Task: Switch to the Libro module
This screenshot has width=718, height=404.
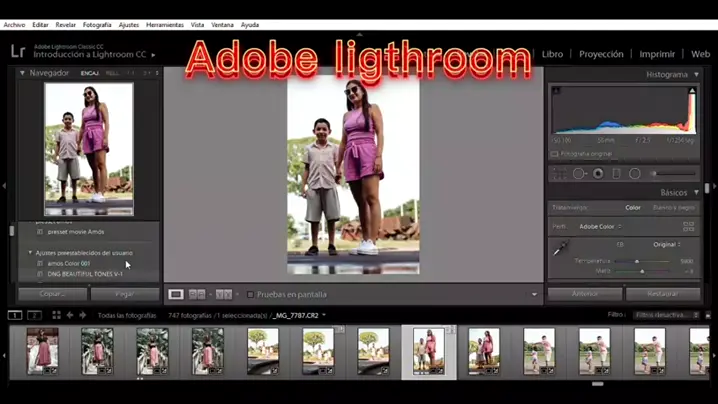Action: pos(552,54)
